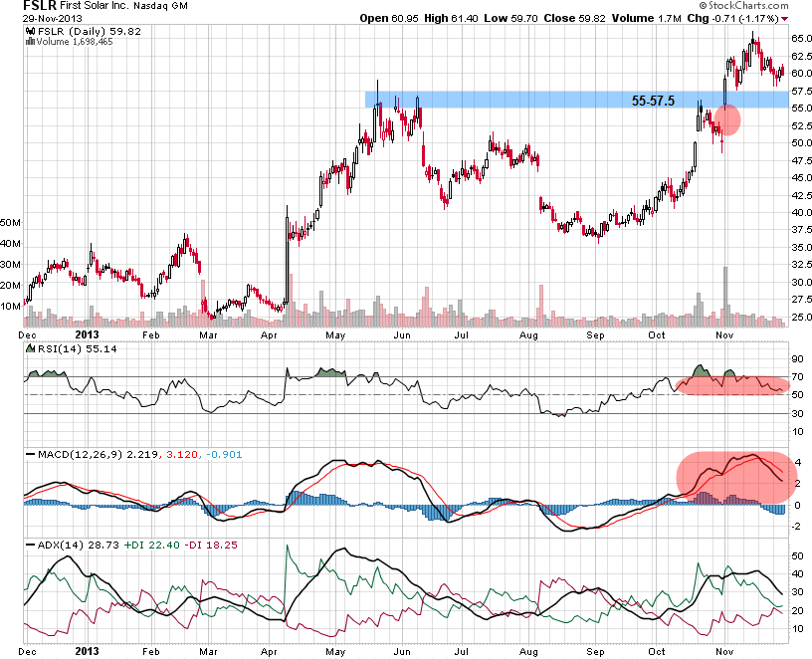The width and height of the screenshot is (812, 659).
Task: Click the black line marker before ADX(14)
Action: (31, 546)
